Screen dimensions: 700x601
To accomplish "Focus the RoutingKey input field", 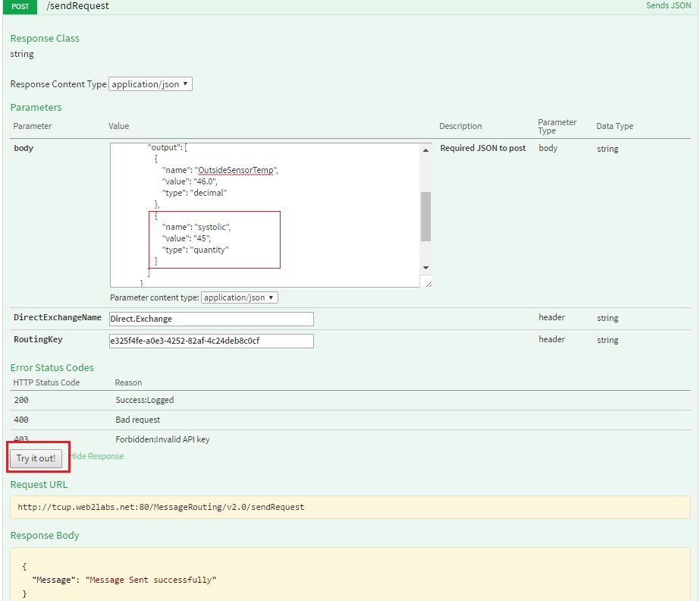I will (x=212, y=341).
